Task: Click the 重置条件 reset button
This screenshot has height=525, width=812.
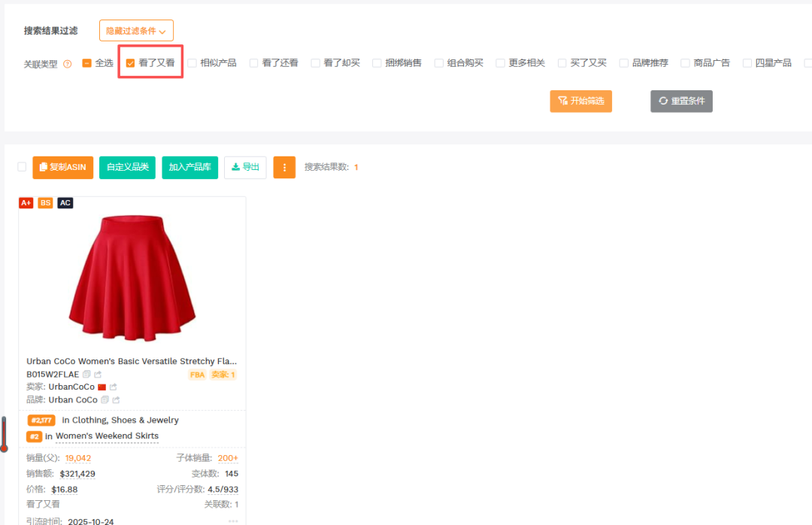Action: (x=681, y=101)
